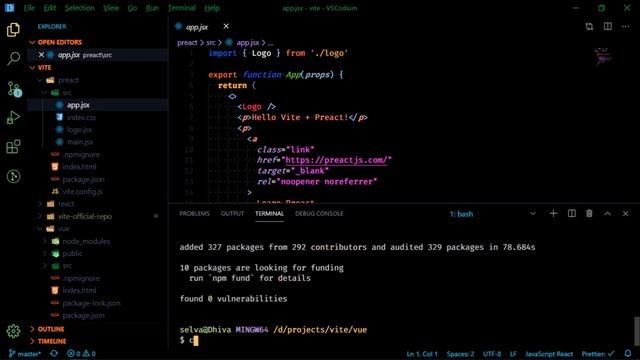Screen dimensions: 640x360
Task: Maximize the panel with up chevron
Action: (x=607, y=213)
